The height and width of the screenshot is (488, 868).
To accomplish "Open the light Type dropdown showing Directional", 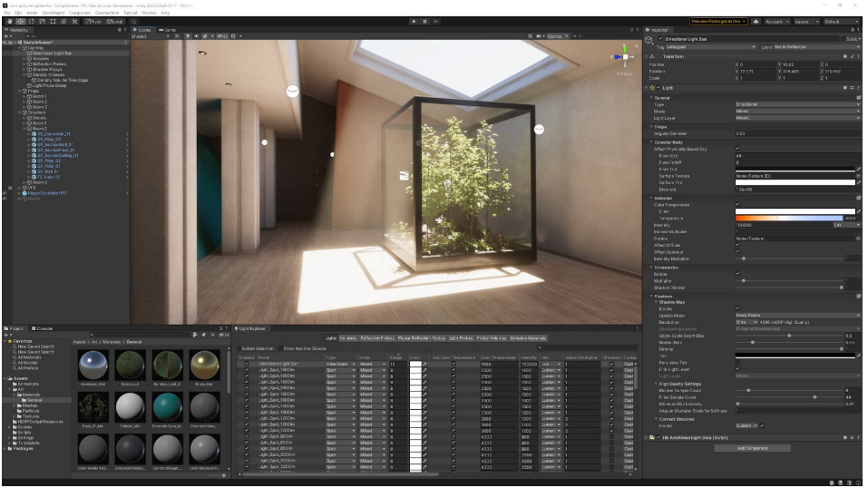I will pyautogui.click(x=795, y=104).
